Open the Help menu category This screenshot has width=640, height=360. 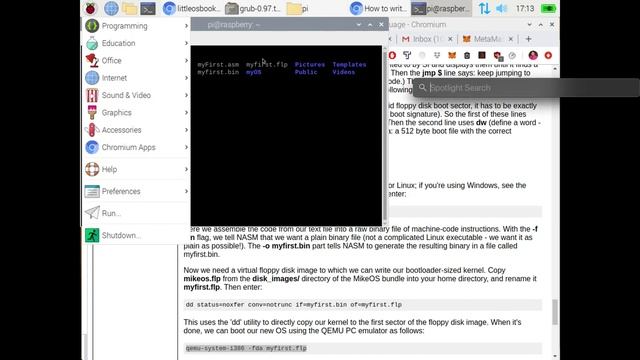click(x=136, y=169)
